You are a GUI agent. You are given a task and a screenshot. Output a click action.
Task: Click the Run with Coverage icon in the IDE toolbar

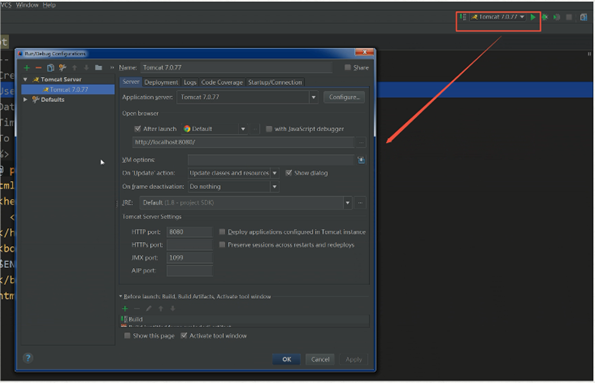(x=557, y=17)
